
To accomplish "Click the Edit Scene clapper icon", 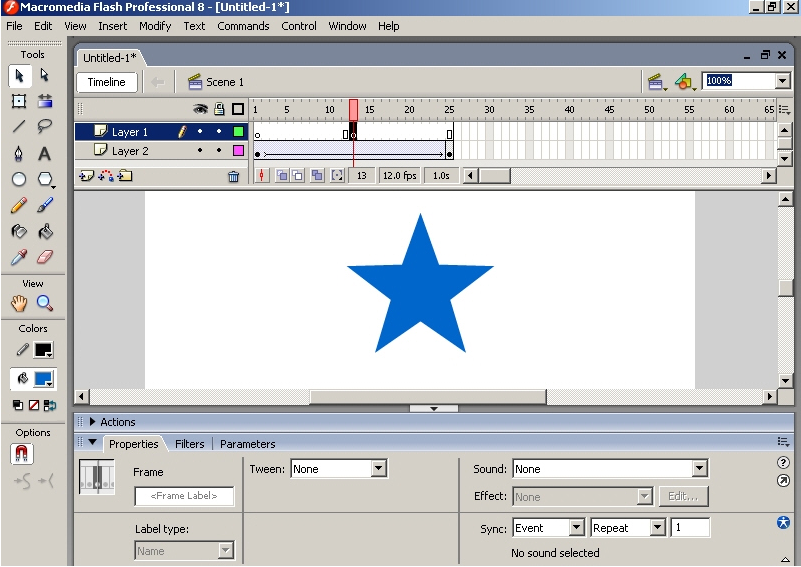I will tap(656, 82).
